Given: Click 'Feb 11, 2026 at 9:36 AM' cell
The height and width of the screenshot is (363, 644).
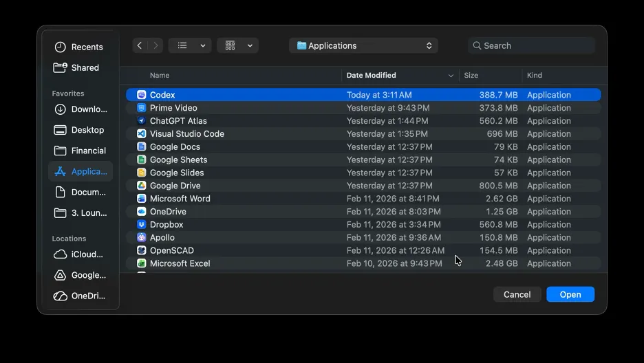Looking at the screenshot, I should click(x=394, y=237).
